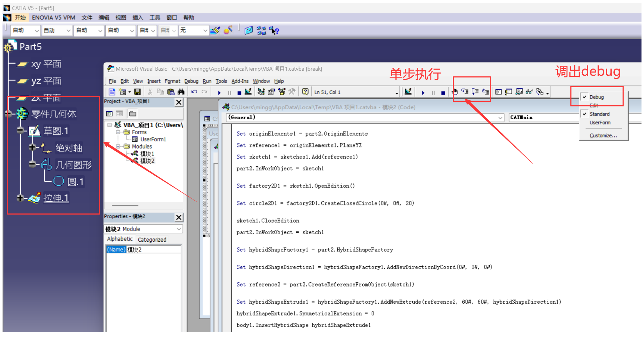Toggle the Standard toolbar checkmark in popup
Viewport: 644px width, 337px height.
pos(585,114)
